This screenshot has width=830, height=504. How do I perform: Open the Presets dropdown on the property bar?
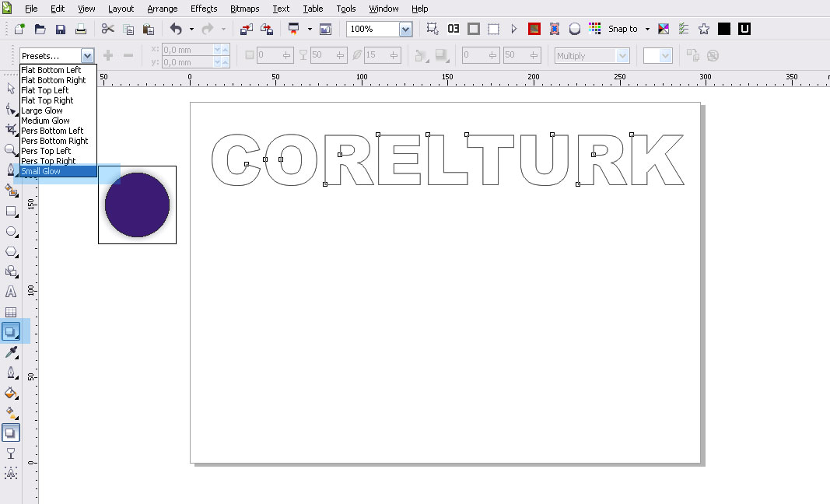[87, 55]
